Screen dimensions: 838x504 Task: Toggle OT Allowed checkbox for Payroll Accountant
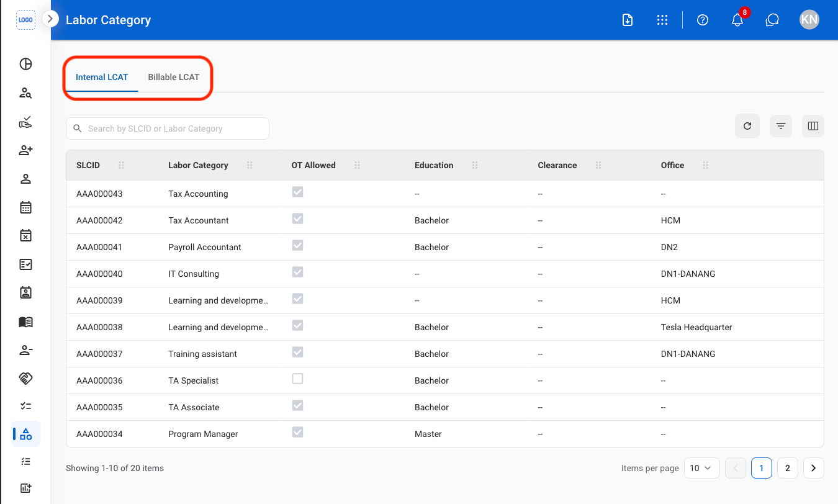pyautogui.click(x=298, y=246)
